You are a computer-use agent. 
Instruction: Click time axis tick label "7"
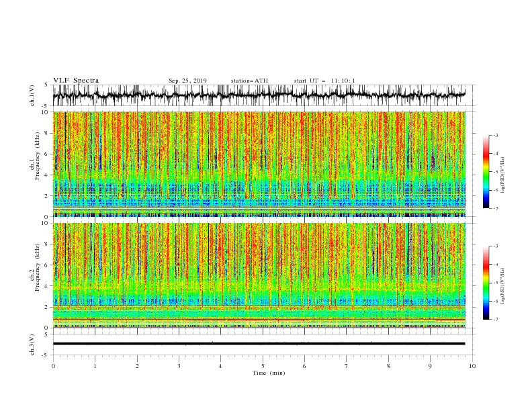[x=347, y=366]
